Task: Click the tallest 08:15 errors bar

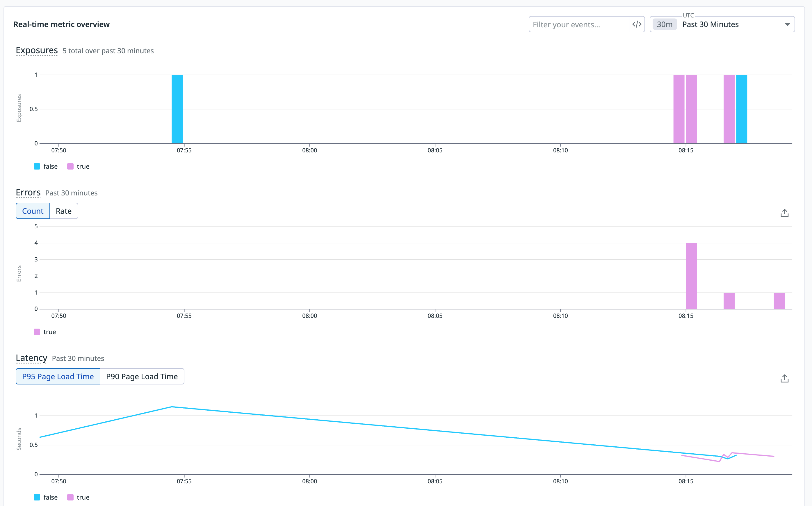Action: tap(691, 276)
